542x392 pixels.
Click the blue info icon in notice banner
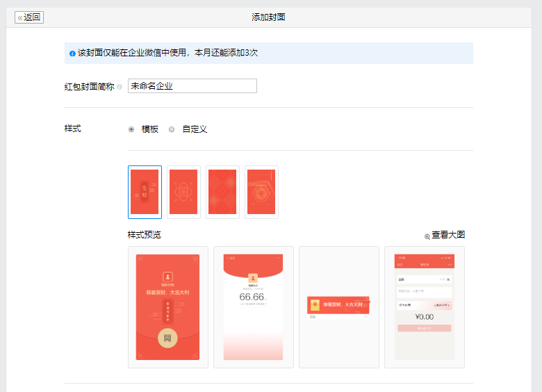[72, 54]
